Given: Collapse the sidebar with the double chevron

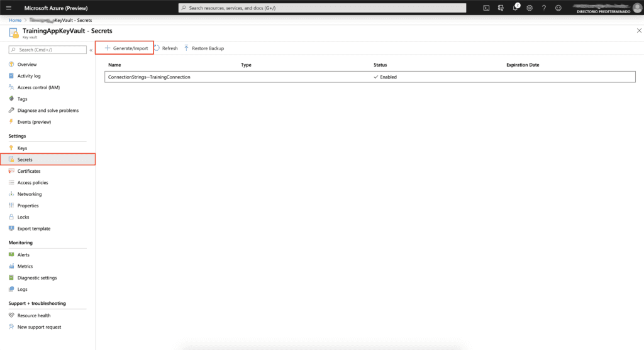Looking at the screenshot, I should tap(91, 50).
